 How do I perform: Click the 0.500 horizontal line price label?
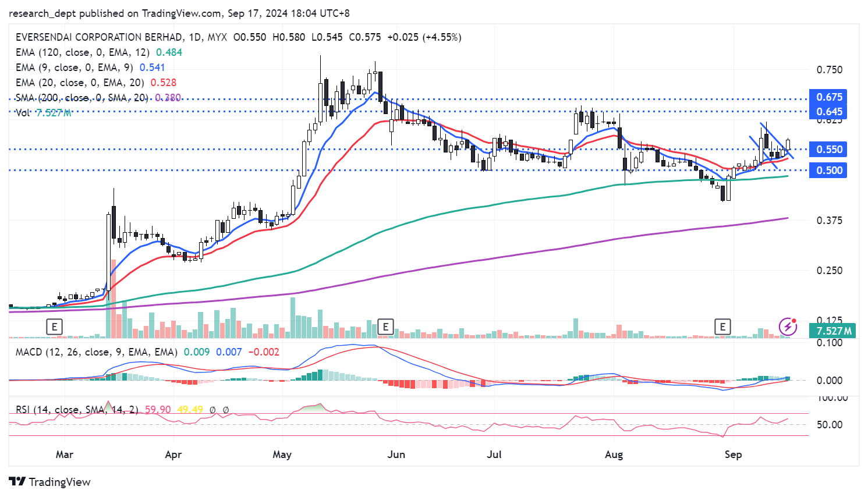(828, 171)
